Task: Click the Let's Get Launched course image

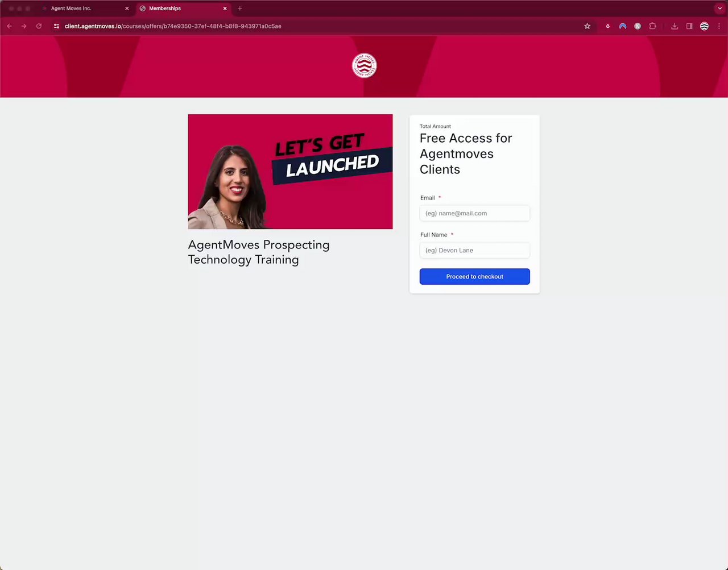Action: tap(290, 172)
